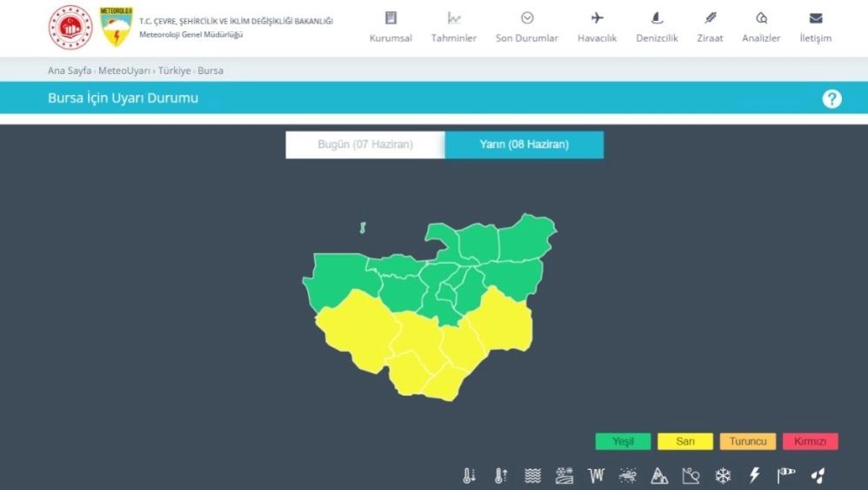868x490 pixels.
Task: Go to Ana Sayfa breadcrumb link
Action: click(70, 70)
